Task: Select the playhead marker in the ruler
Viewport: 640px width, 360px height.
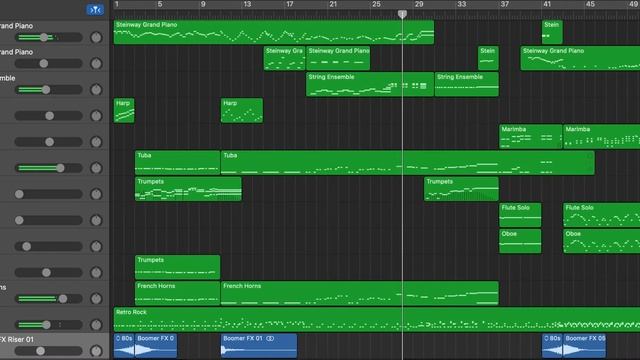Action: point(402,14)
